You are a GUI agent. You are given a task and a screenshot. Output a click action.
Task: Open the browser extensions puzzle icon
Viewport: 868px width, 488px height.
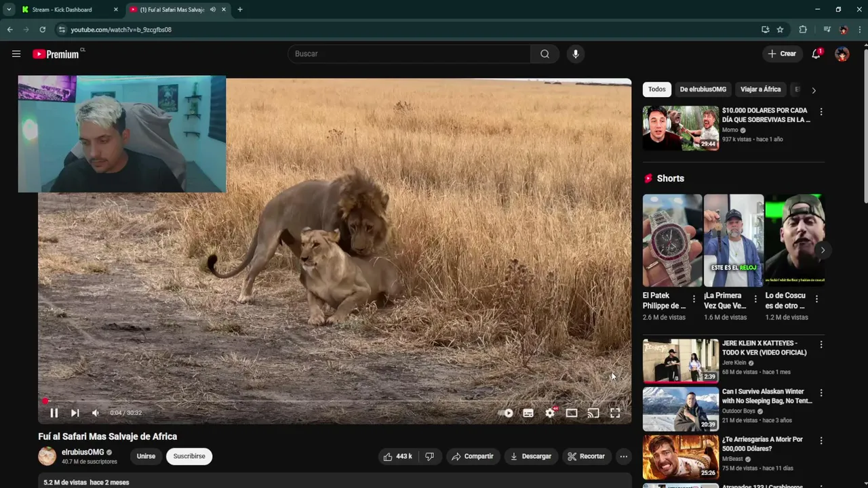(803, 29)
